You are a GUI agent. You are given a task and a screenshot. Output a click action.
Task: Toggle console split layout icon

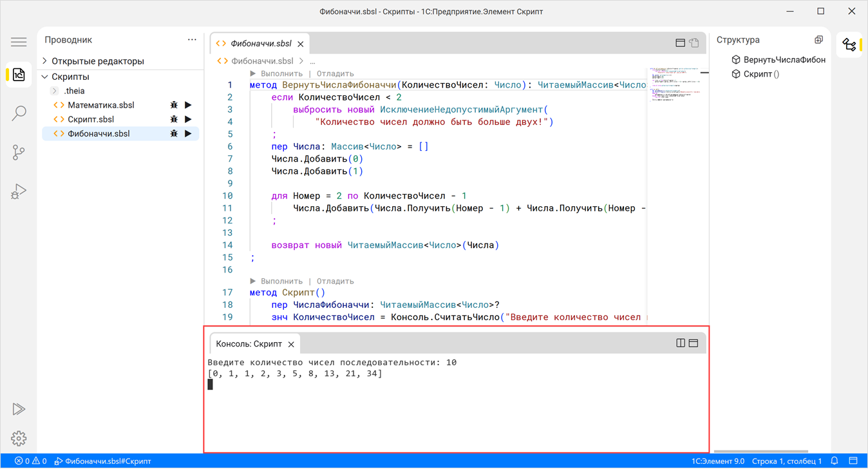(681, 343)
